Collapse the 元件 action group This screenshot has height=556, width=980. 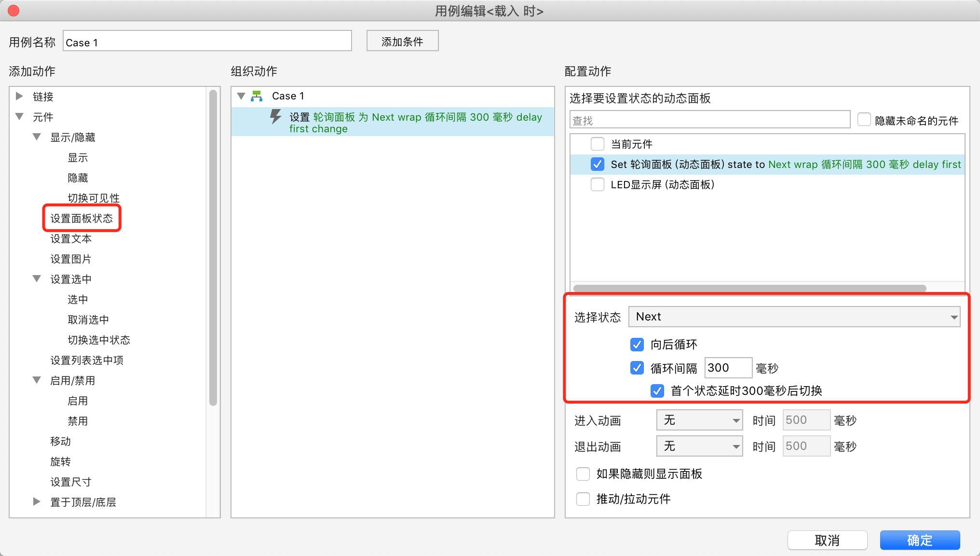pyautogui.click(x=19, y=116)
